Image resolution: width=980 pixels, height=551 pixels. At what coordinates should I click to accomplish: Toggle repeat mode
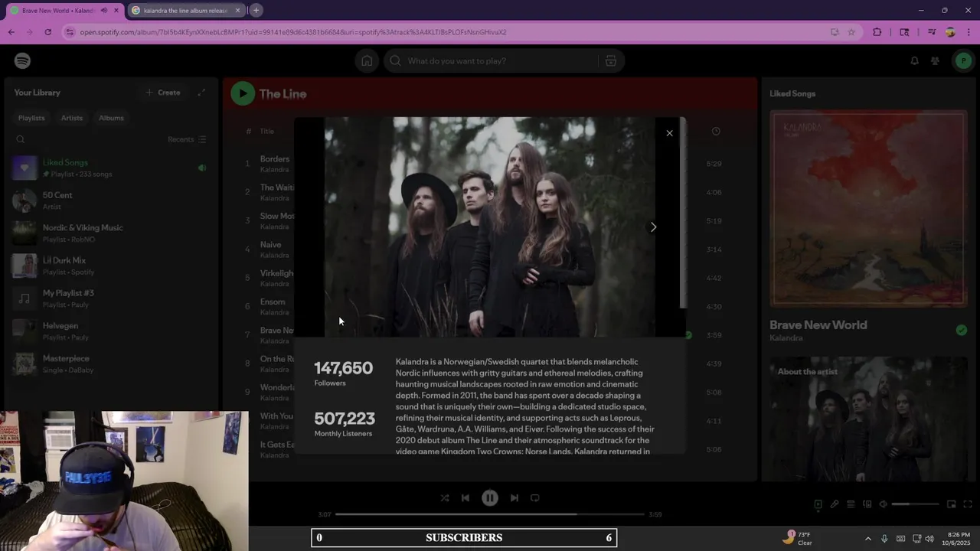click(535, 497)
